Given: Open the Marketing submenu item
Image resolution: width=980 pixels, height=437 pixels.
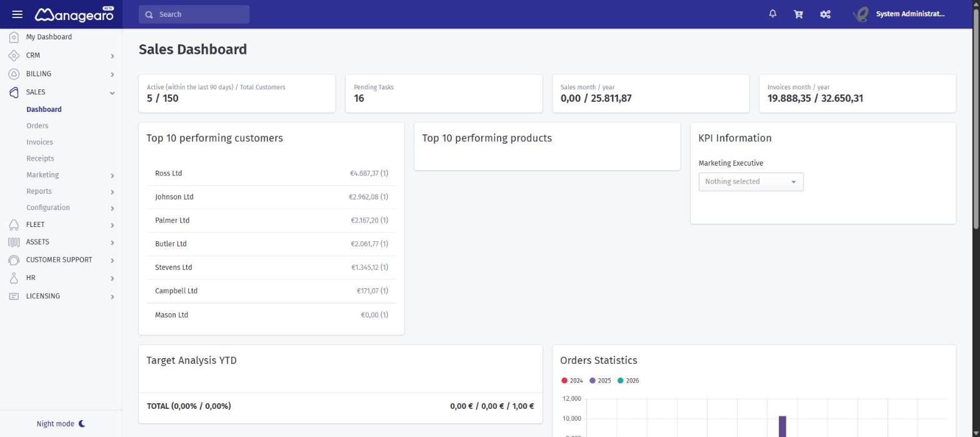Looking at the screenshot, I should point(42,175).
